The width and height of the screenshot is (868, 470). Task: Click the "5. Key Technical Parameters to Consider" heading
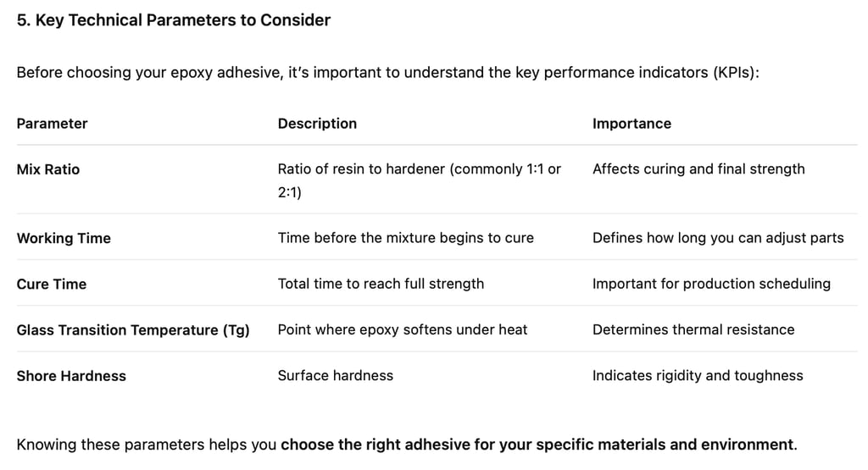point(174,20)
